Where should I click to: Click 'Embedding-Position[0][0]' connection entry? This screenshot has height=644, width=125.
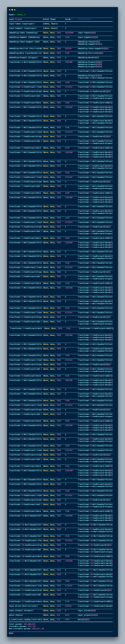click(x=90, y=53)
